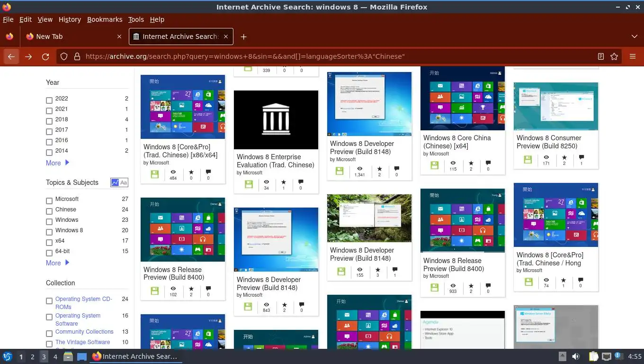Open the History menu
This screenshot has width=644, height=364.
tap(70, 19)
